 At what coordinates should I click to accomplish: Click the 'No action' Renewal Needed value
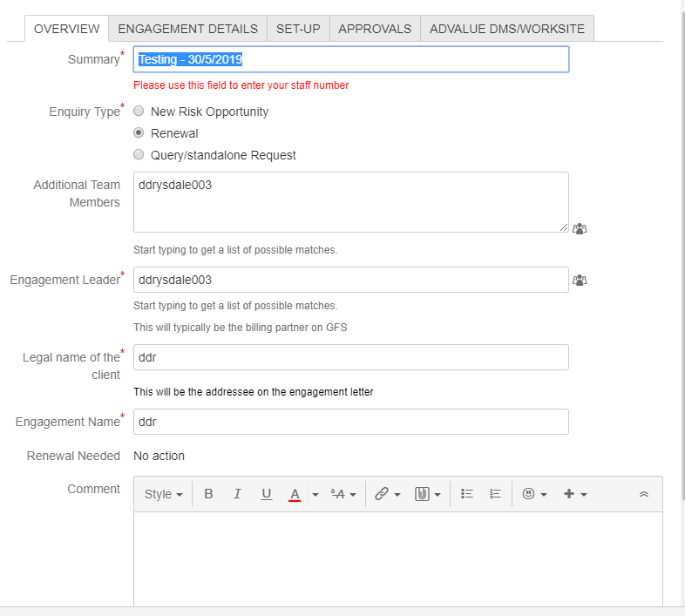(159, 456)
